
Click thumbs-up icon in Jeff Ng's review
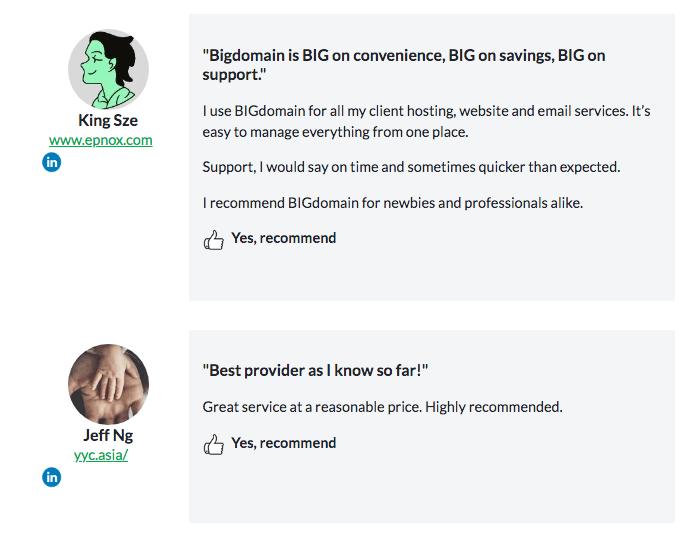click(x=214, y=444)
